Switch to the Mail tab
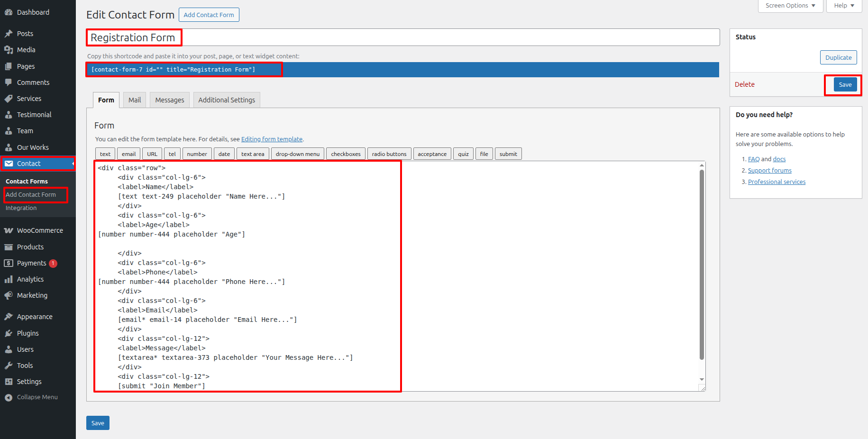 click(x=135, y=100)
